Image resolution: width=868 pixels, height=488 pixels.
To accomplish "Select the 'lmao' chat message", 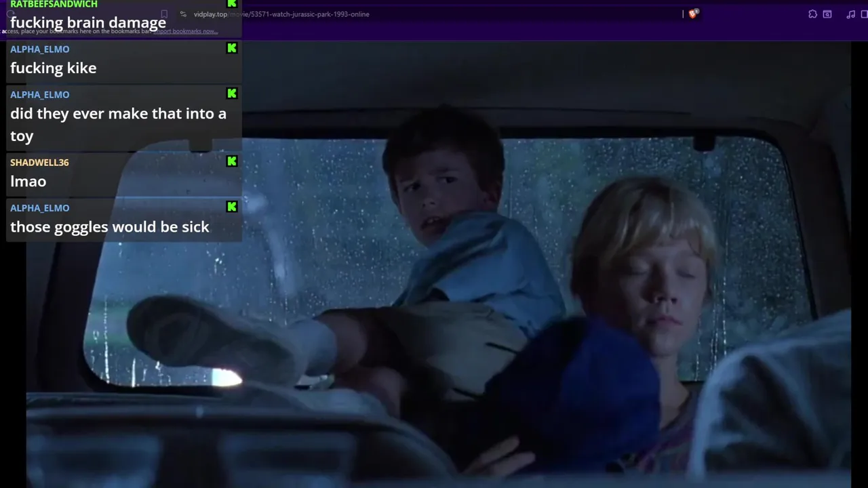I will [x=28, y=181].
